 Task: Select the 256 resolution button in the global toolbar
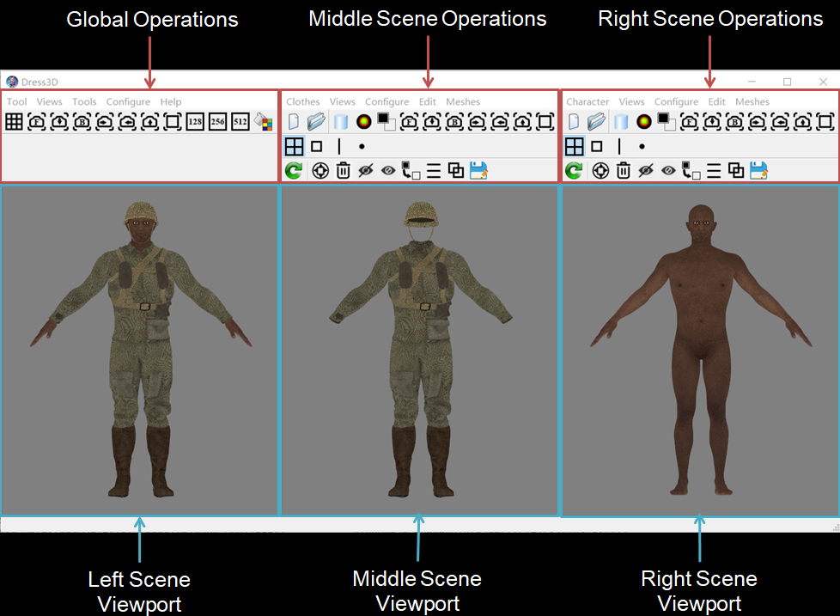tap(217, 122)
